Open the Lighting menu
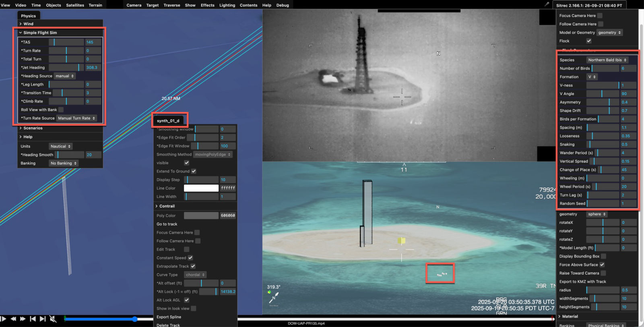This screenshot has width=644, height=327. tap(227, 5)
